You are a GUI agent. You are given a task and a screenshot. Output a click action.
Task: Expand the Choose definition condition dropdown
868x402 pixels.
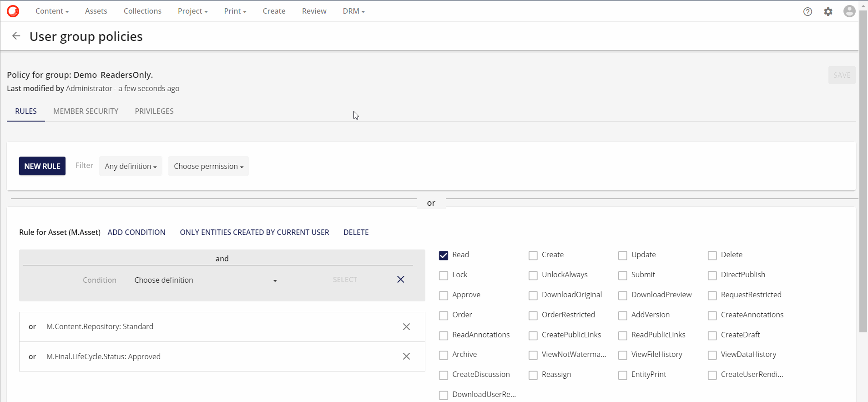click(x=206, y=280)
